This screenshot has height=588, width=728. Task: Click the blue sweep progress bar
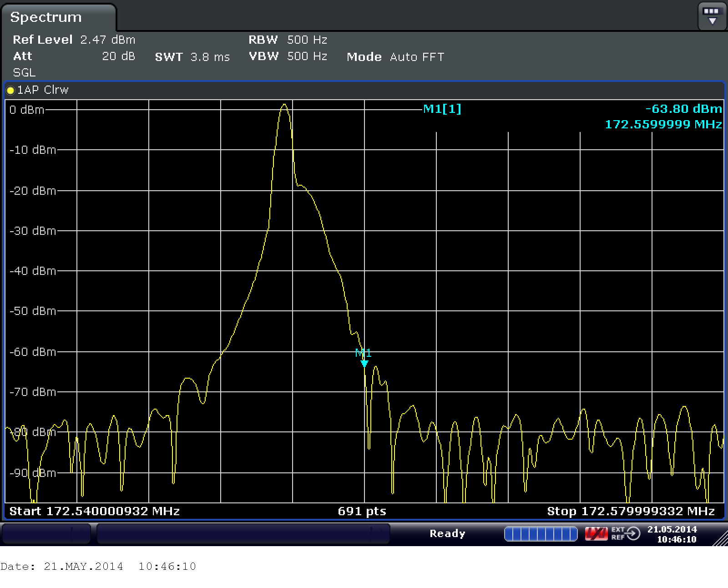541,533
